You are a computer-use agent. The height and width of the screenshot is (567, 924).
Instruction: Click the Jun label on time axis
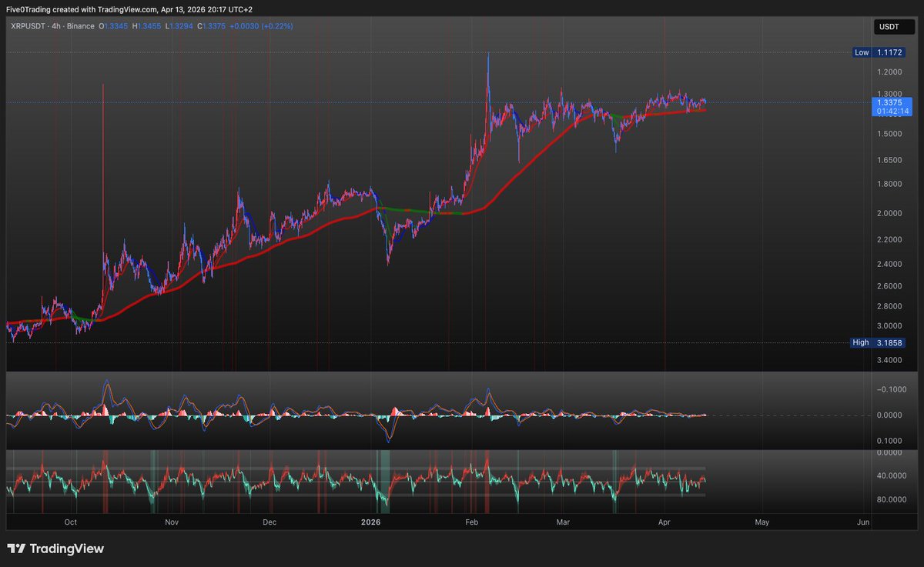pyautogui.click(x=863, y=522)
